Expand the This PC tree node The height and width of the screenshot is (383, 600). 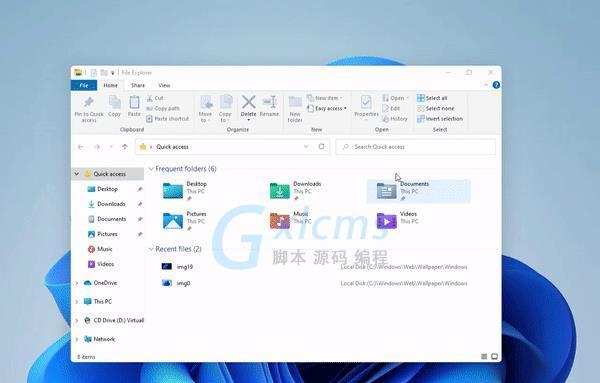pyautogui.click(x=77, y=302)
